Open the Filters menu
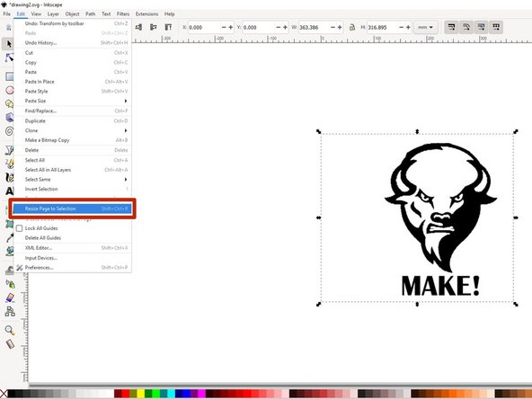532x399 pixels. (x=123, y=13)
